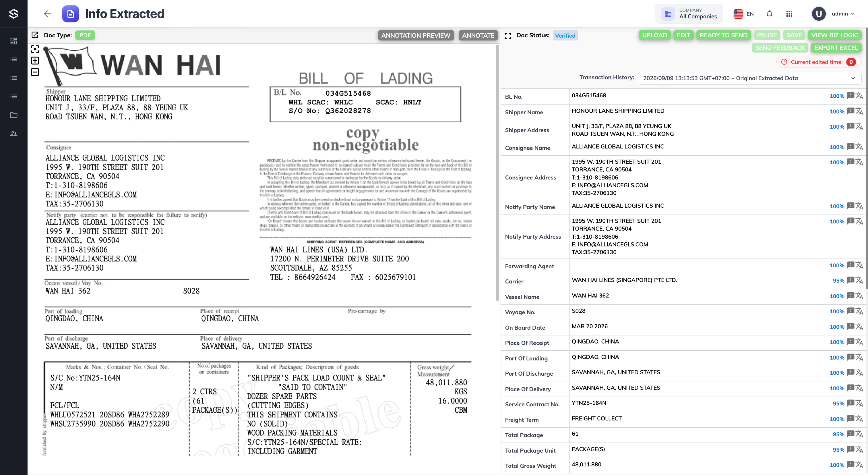
Task: Click the ANNOTATE button
Action: (478, 35)
